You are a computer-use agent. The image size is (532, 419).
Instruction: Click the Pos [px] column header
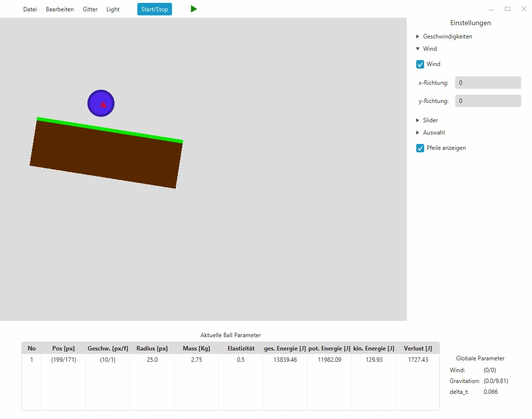tap(64, 349)
